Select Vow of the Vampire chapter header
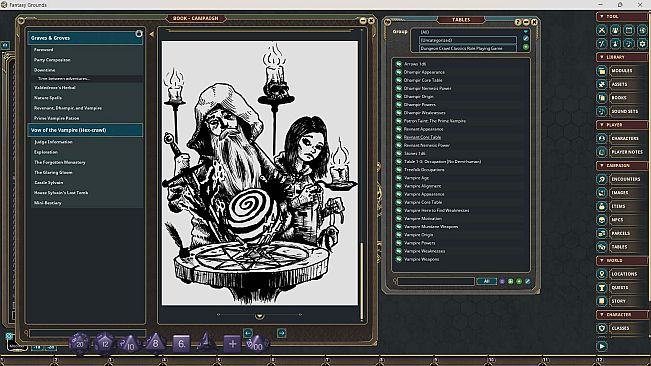651x366 pixels. 86,130
